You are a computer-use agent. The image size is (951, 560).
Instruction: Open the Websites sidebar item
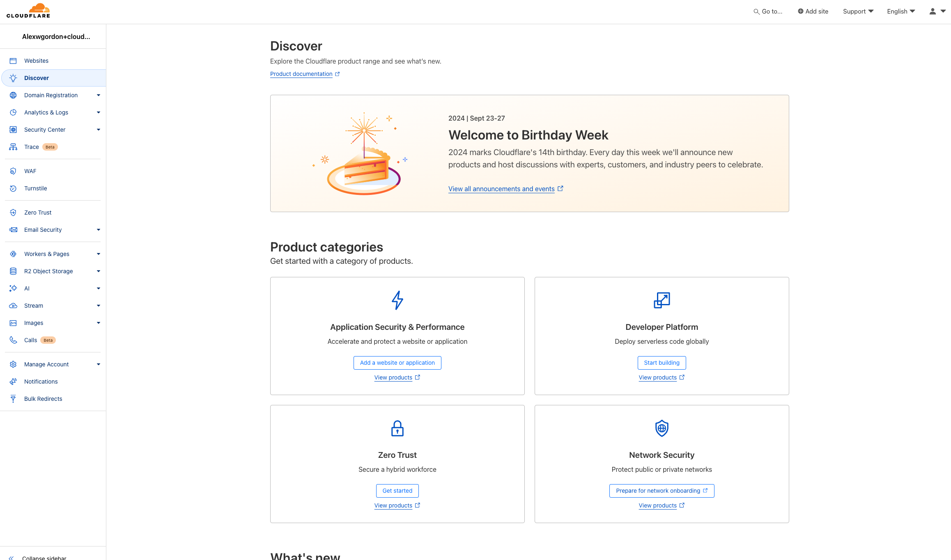(53, 61)
